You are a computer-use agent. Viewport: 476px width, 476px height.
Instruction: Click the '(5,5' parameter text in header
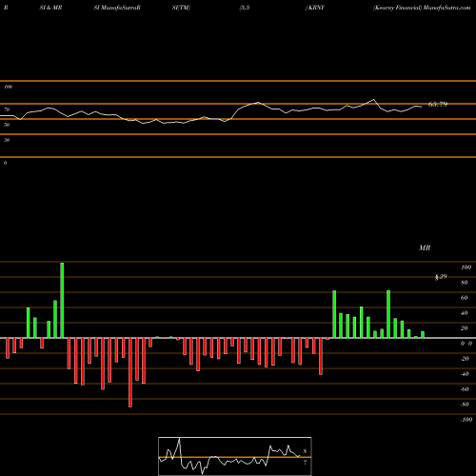point(245,8)
